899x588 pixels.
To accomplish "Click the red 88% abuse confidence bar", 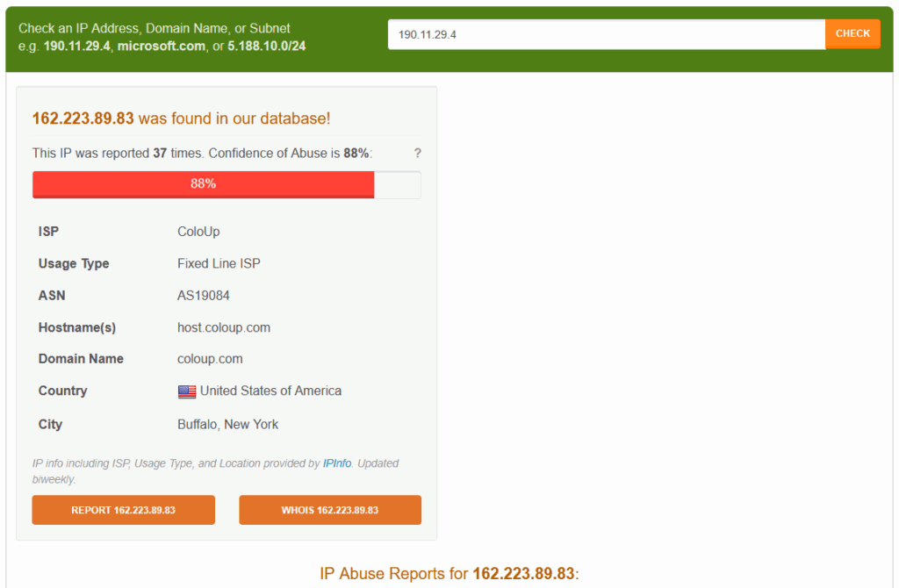I will click(x=204, y=184).
